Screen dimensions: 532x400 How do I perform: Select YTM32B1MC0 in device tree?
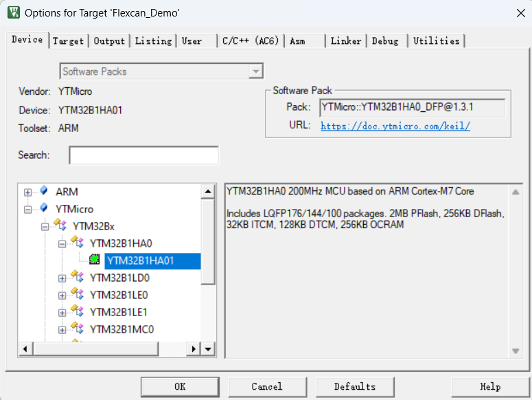click(x=122, y=330)
